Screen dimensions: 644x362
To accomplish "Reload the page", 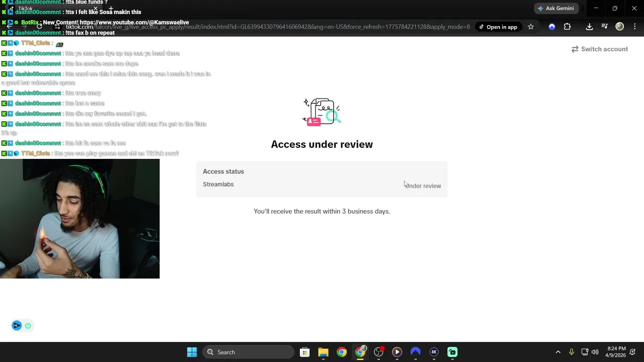I will pyautogui.click(x=39, y=27).
